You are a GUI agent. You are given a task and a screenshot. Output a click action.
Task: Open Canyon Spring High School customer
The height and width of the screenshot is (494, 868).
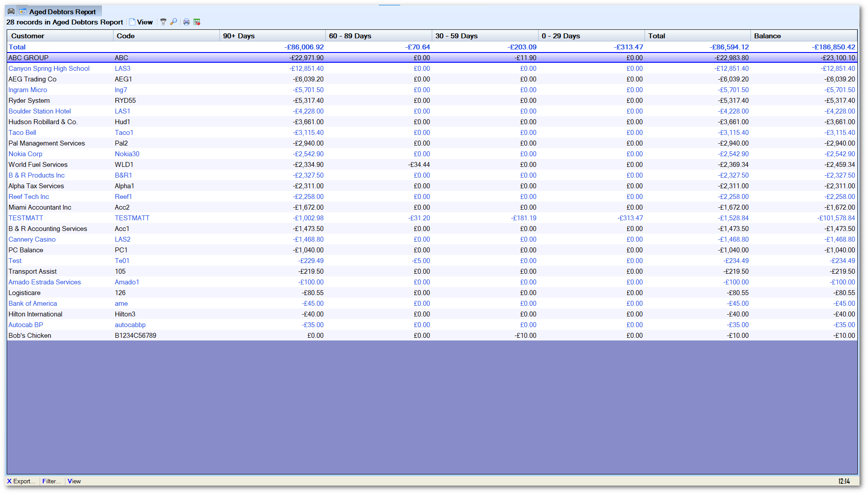[49, 69]
